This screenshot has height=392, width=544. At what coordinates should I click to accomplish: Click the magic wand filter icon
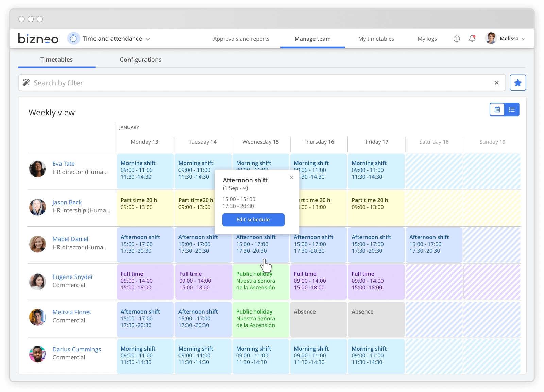point(26,83)
